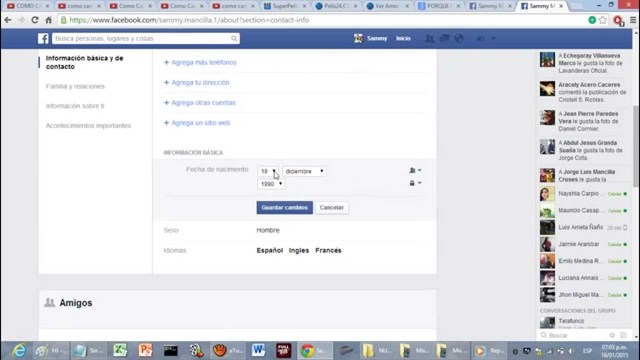This screenshot has width=640, height=360.
Task: Open chat with Nayshla Carpio
Action: point(583,193)
